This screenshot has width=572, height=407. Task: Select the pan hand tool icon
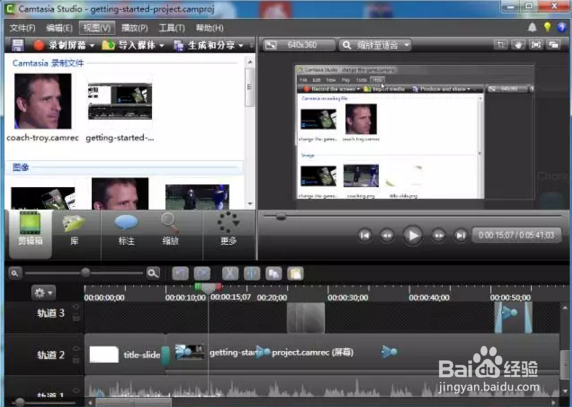tap(518, 45)
